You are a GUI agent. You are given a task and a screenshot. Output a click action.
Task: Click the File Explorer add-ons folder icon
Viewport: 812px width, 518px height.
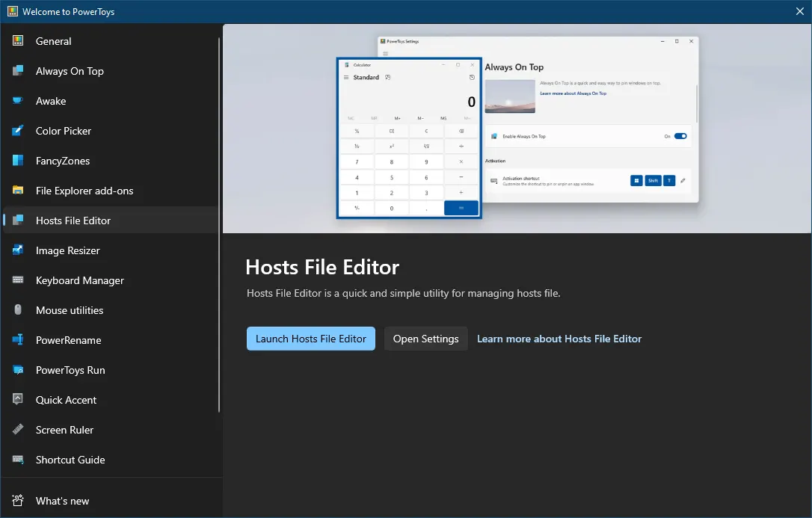(x=18, y=191)
